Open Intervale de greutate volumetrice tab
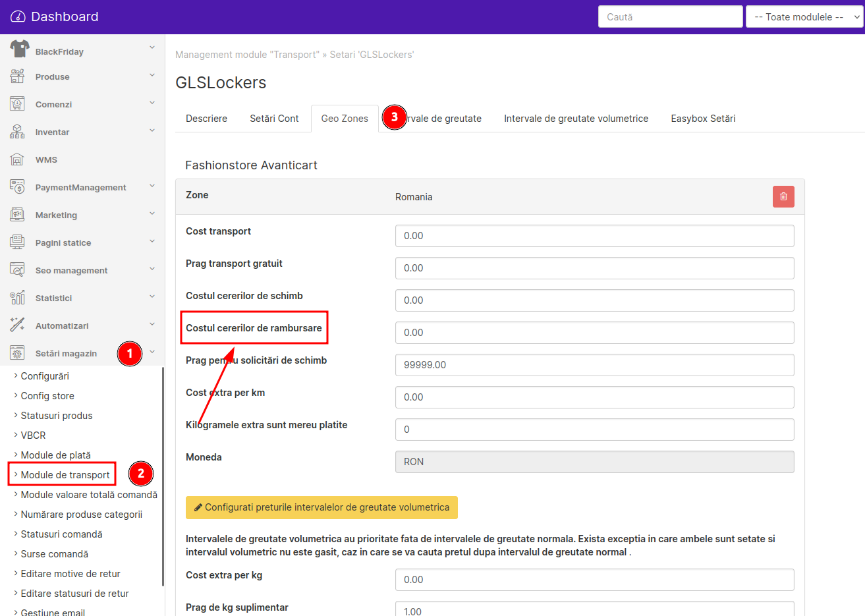Screen dimensions: 865x616 click(x=576, y=119)
